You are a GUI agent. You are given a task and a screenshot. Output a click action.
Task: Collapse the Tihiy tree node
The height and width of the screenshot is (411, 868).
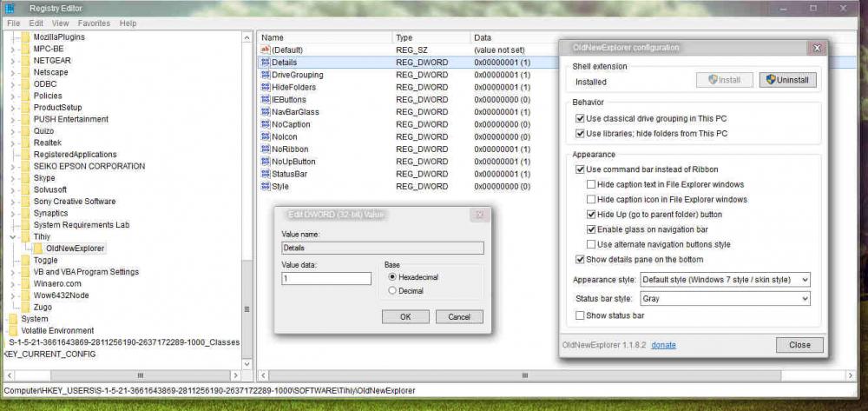click(12, 237)
